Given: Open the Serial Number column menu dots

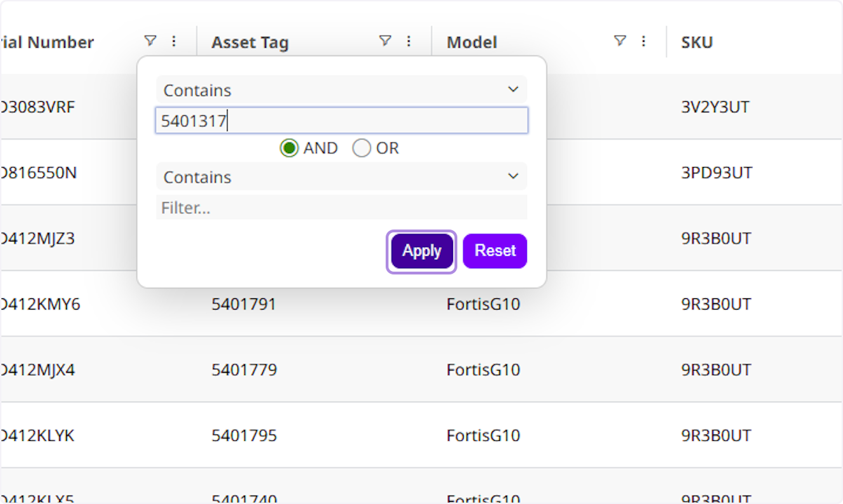Looking at the screenshot, I should (174, 41).
